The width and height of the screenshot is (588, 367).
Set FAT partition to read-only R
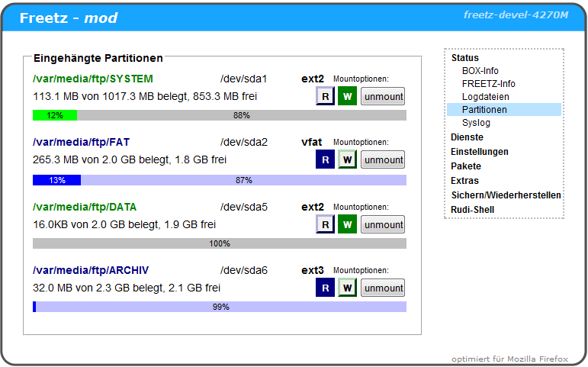(325, 159)
